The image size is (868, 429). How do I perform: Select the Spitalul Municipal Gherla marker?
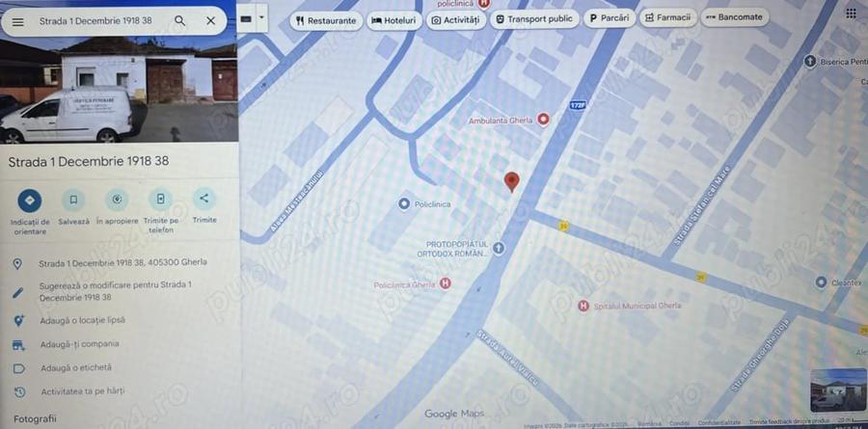tap(583, 306)
